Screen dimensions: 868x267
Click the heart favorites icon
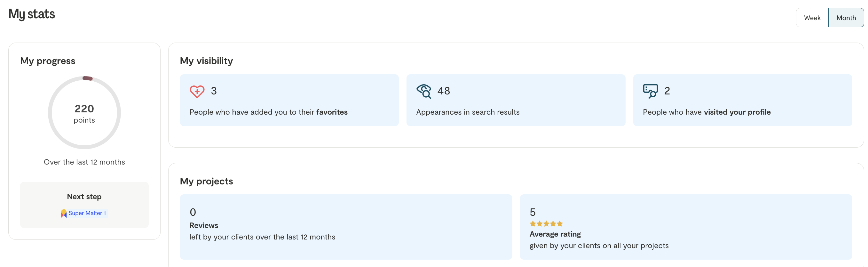tap(197, 91)
